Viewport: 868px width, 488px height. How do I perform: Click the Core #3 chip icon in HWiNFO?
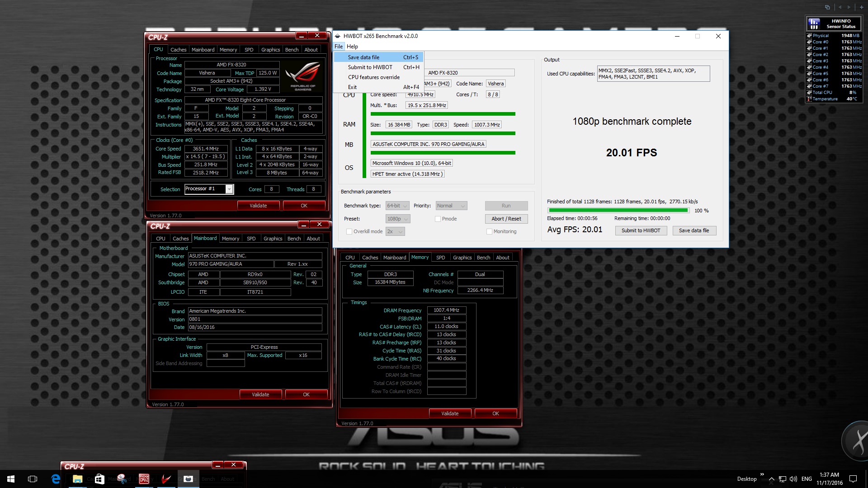point(809,61)
